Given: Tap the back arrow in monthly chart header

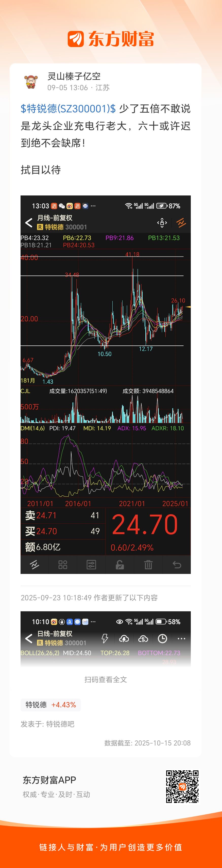Looking at the screenshot, I should (x=29, y=223).
